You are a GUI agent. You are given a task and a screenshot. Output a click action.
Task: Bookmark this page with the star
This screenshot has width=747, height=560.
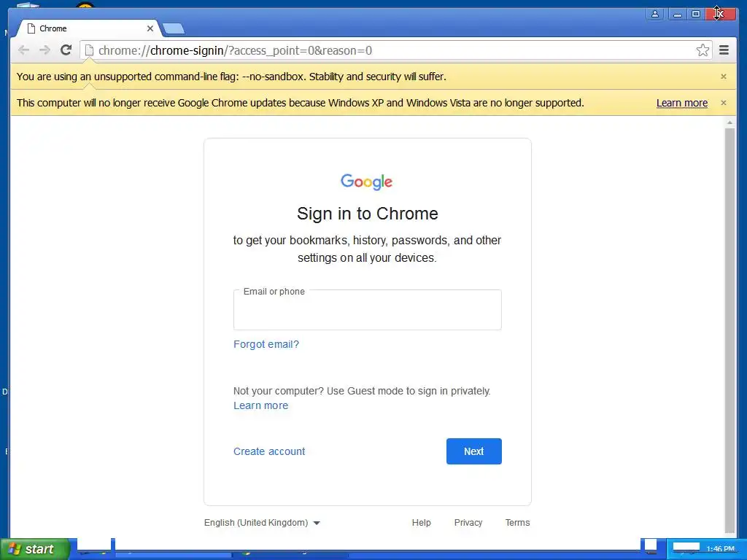tap(703, 50)
